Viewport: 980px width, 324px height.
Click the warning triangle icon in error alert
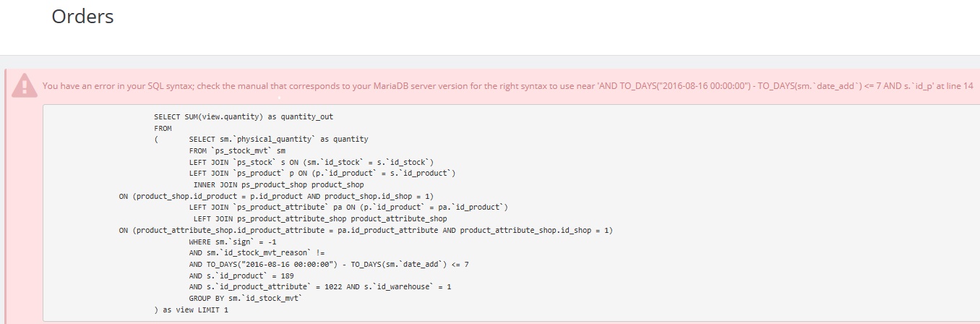(25, 85)
